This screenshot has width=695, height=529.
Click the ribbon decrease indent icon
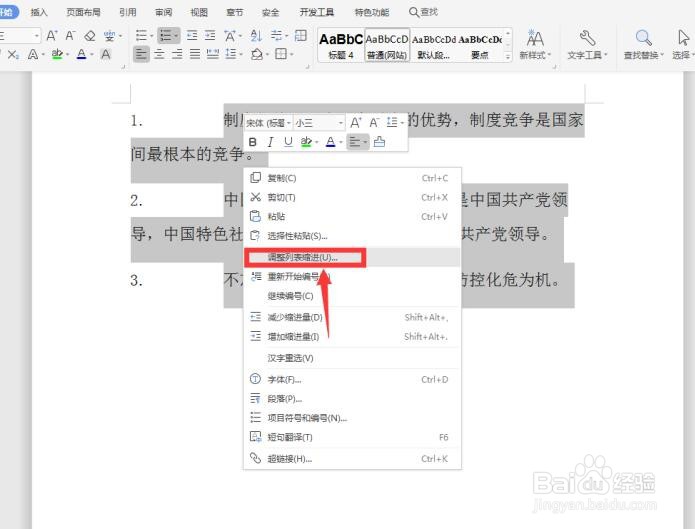coord(192,35)
